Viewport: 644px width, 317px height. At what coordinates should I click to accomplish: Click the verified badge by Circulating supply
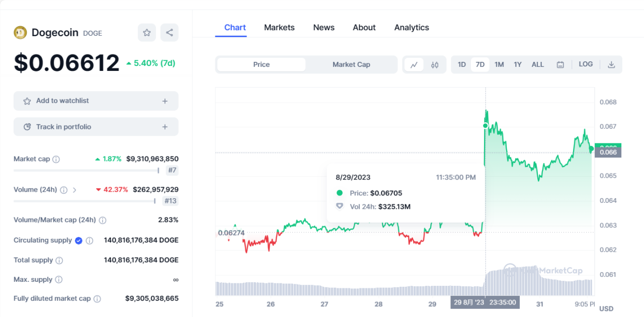tap(78, 241)
